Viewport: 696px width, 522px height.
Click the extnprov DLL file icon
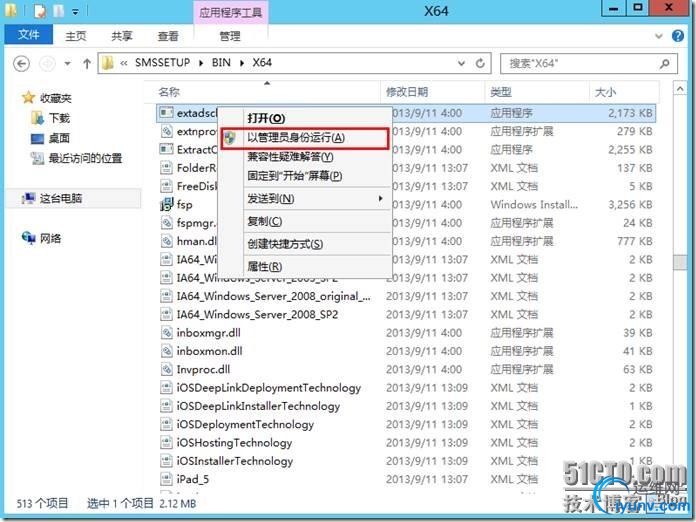(166, 131)
